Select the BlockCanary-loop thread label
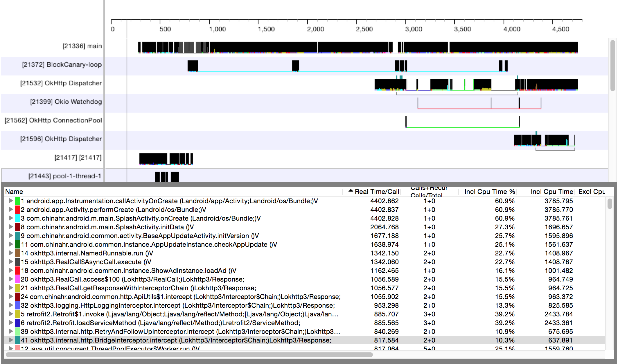This screenshot has width=618, height=364. [x=62, y=64]
